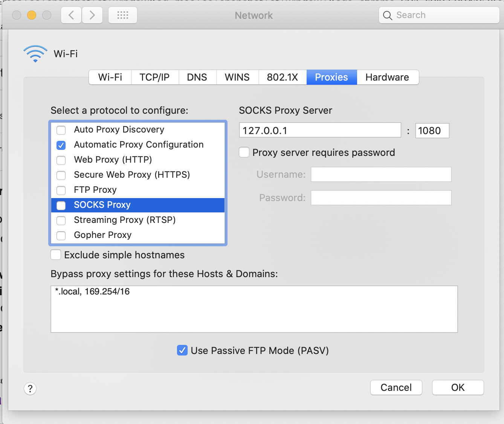Click the forward navigation arrow
The image size is (504, 424).
click(x=92, y=15)
